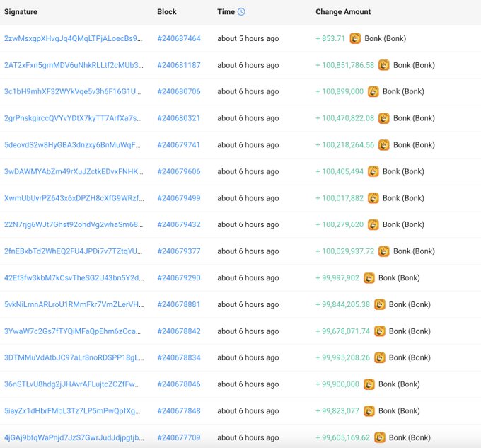Image resolution: width=481 pixels, height=448 pixels.
Task: Open transaction signature 3wDAWMYAbZm49rXuJZctkEDvxFNHK...
Action: pyautogui.click(x=74, y=171)
